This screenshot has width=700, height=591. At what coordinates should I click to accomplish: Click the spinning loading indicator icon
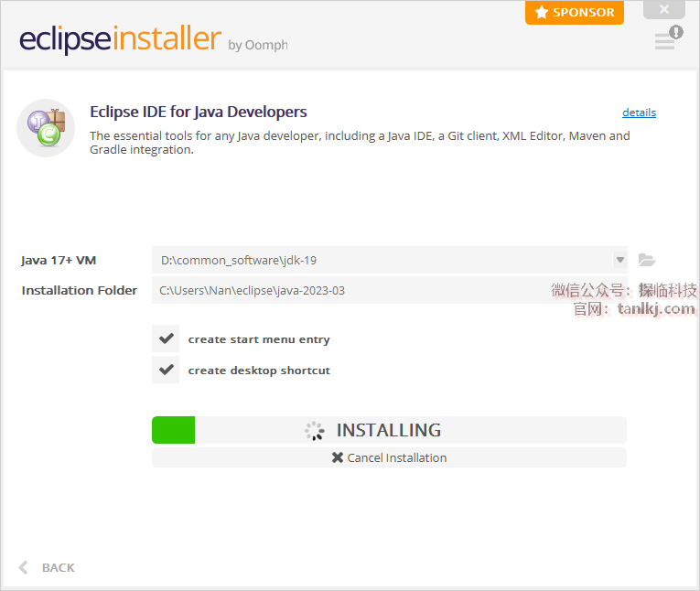(315, 430)
